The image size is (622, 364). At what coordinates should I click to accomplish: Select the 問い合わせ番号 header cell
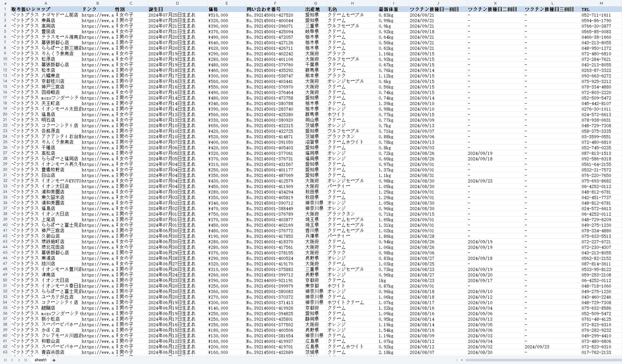coord(275,9)
